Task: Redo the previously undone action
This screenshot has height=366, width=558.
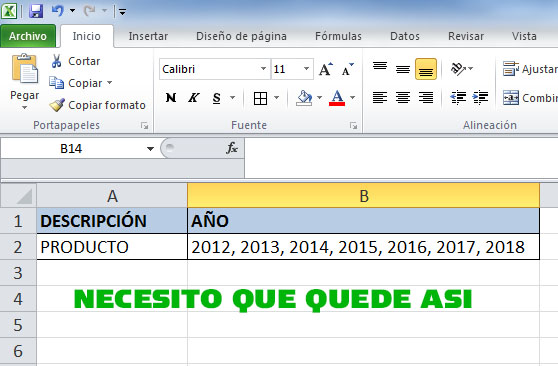Action: click(89, 11)
